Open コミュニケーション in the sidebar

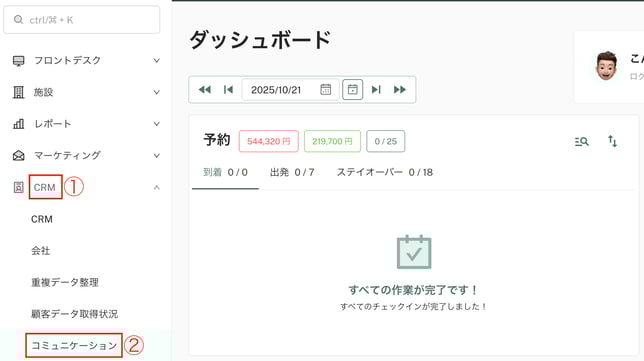click(x=74, y=346)
